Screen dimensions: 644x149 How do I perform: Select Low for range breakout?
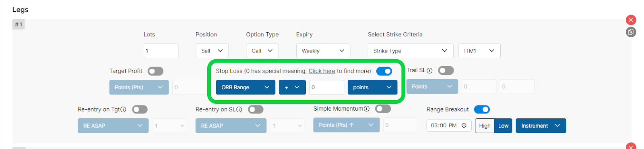point(503,126)
